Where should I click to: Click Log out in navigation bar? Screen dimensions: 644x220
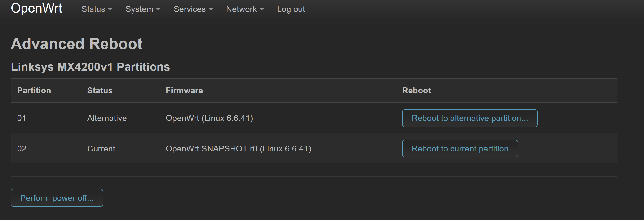(x=291, y=9)
